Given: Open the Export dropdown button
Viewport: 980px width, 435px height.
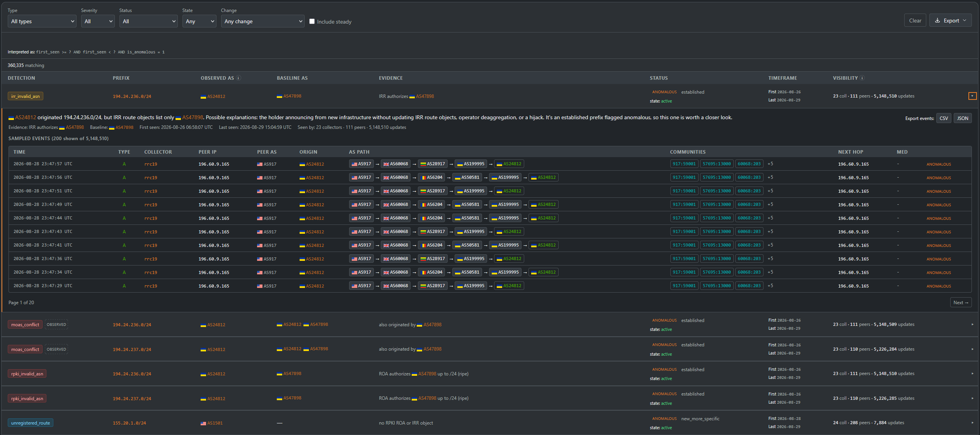Looking at the screenshot, I should point(951,21).
